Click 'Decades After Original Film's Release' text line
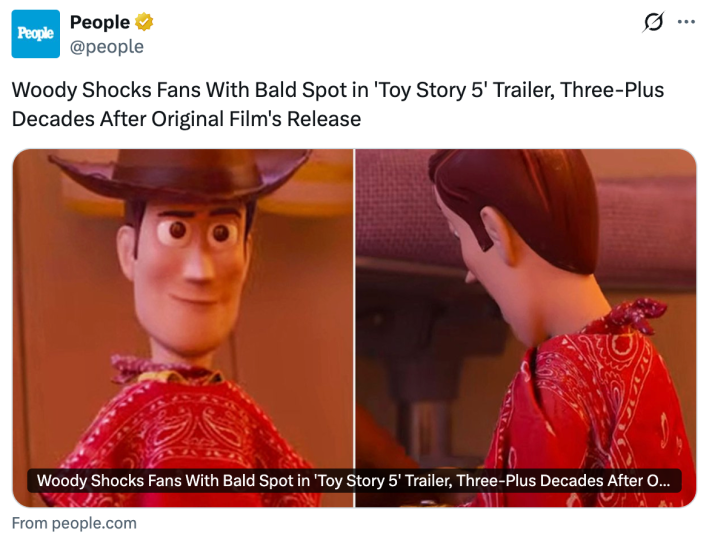The image size is (709, 537). tap(186, 119)
